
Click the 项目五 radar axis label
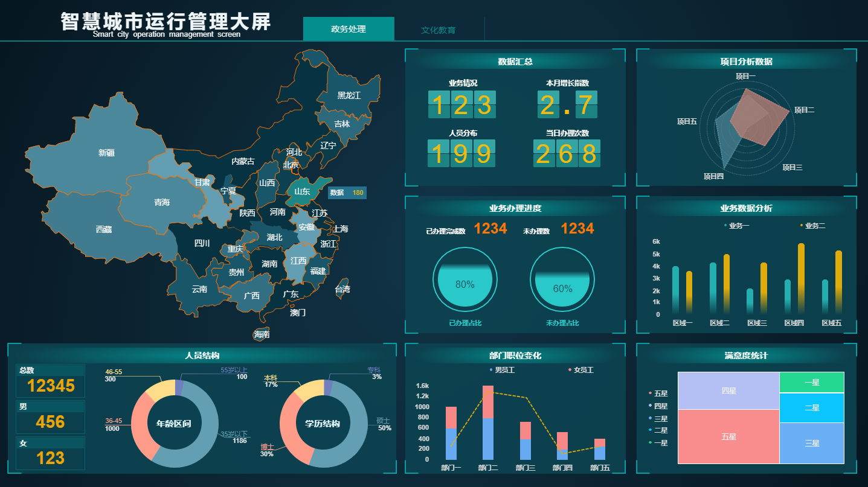coord(687,121)
